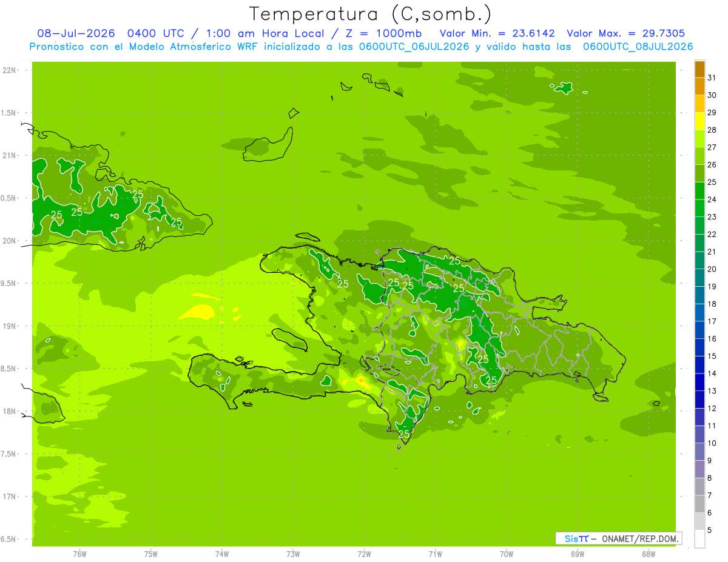This screenshot has height=562, width=728.
Task: Click the Valor Max. = 29.7305 text
Action: (626, 33)
